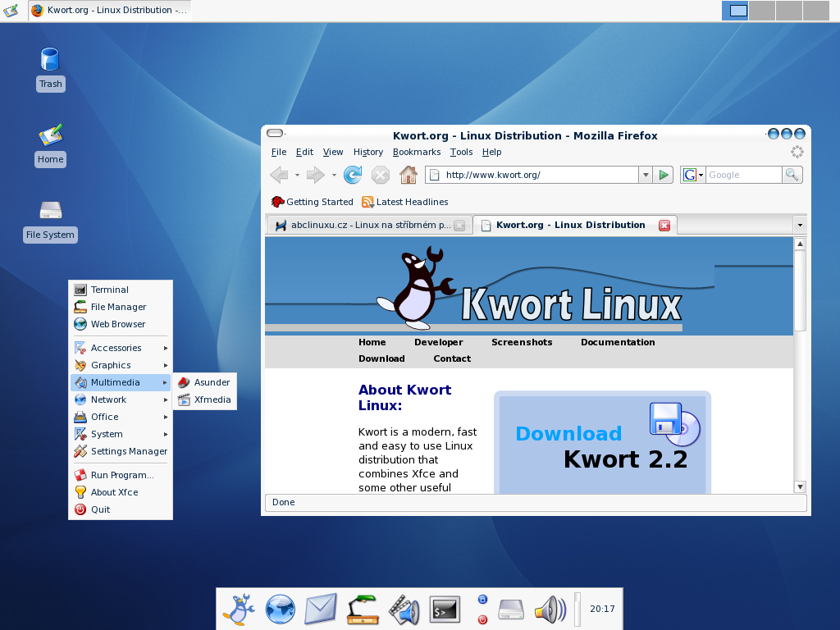Launch the terminal from the bottom panel
This screenshot has width=840, height=630.
click(x=445, y=609)
